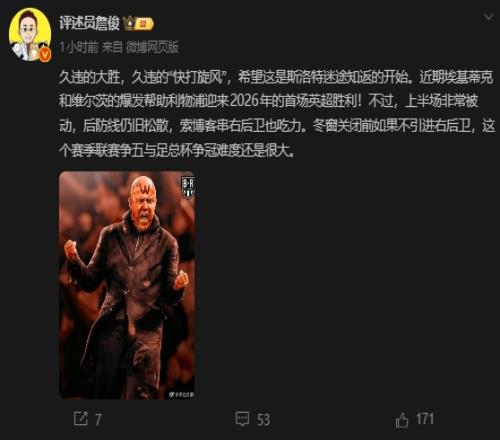
Task: Click the 来自 label beside timestamp
Action: 112,47
